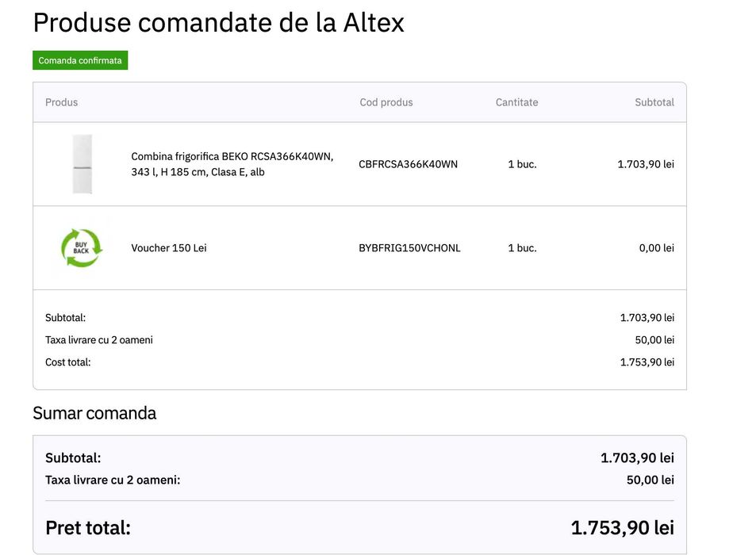Viewport: 756px width, 555px height.
Task: Select voucher code BYBFRIG150VCHONL
Action: (409, 248)
